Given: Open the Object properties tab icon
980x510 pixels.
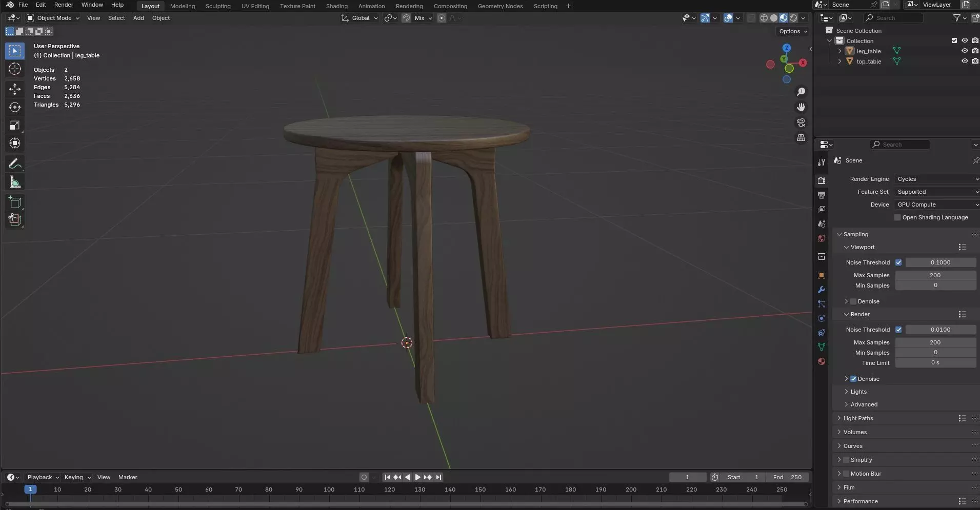Looking at the screenshot, I should point(822,275).
